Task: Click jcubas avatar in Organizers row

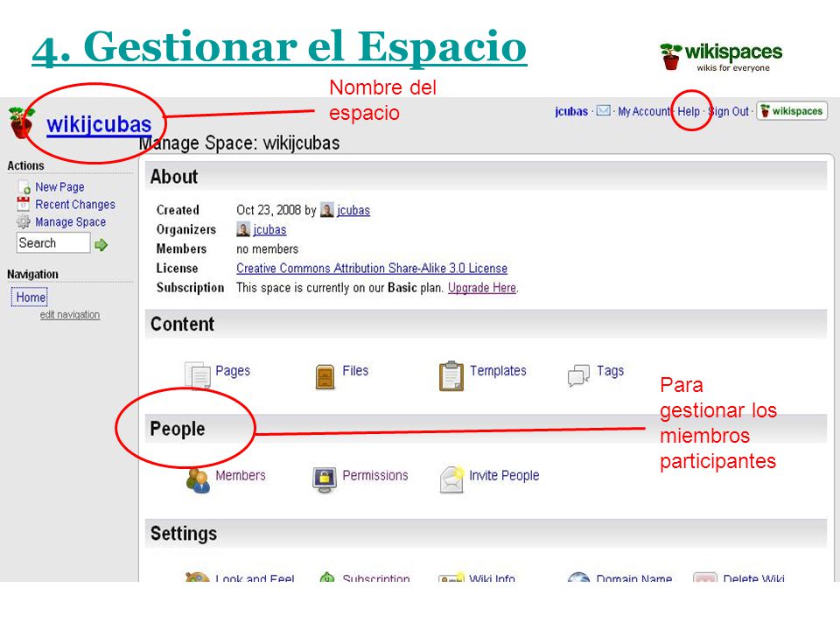Action: [243, 229]
